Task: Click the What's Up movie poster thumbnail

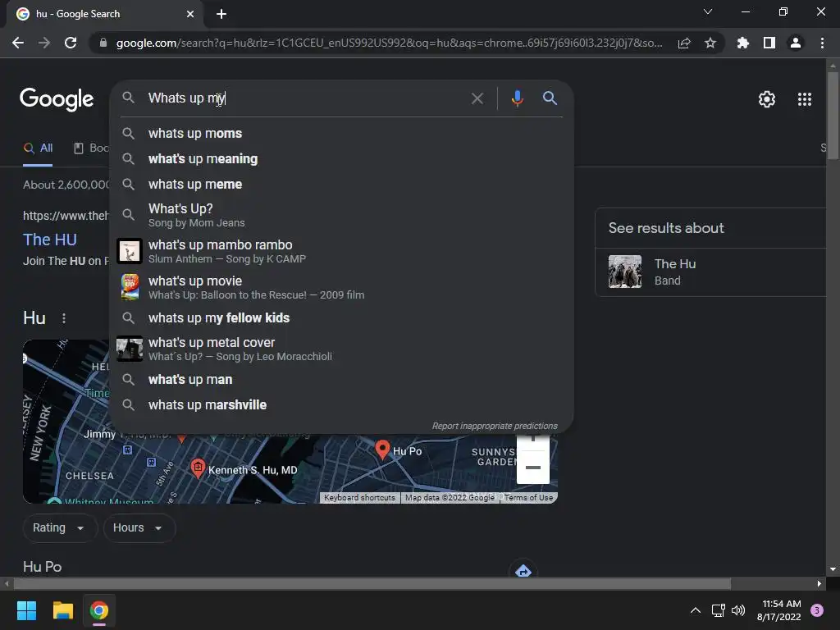Action: coord(130,287)
